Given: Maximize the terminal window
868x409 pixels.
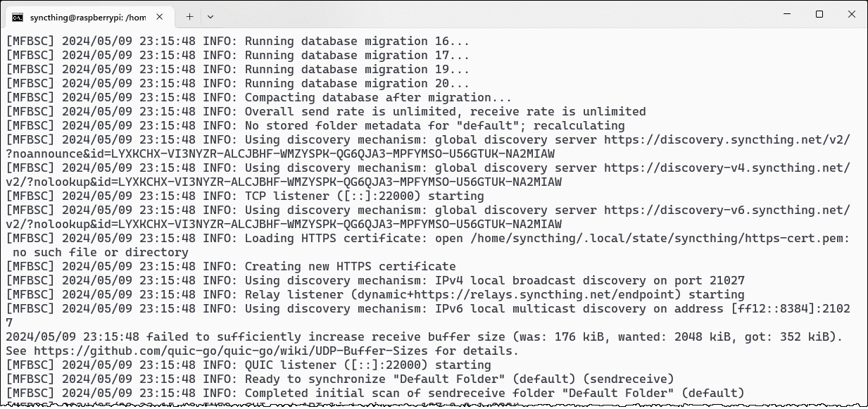Looking at the screenshot, I should (819, 14).
